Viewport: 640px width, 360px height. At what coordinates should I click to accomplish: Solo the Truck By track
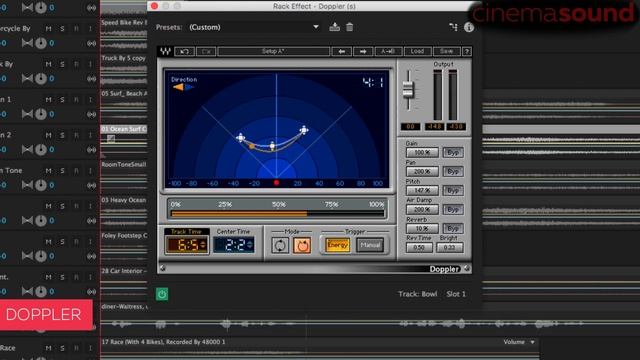coord(62,64)
